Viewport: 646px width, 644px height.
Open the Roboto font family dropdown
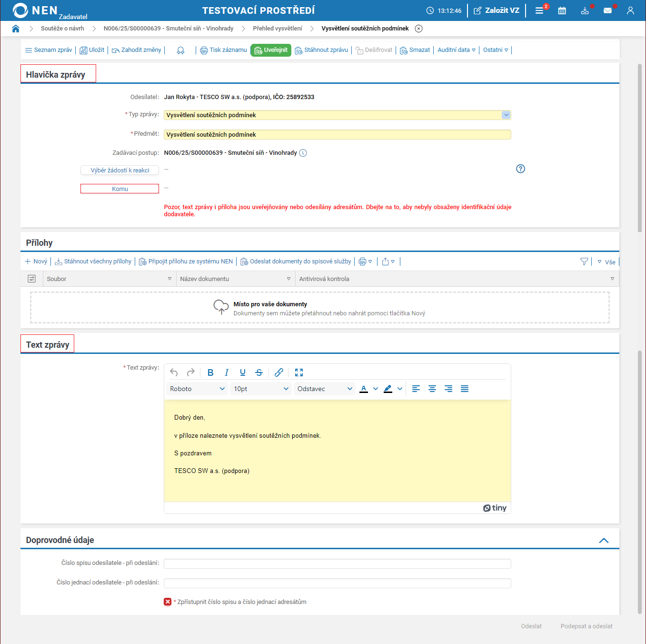197,389
